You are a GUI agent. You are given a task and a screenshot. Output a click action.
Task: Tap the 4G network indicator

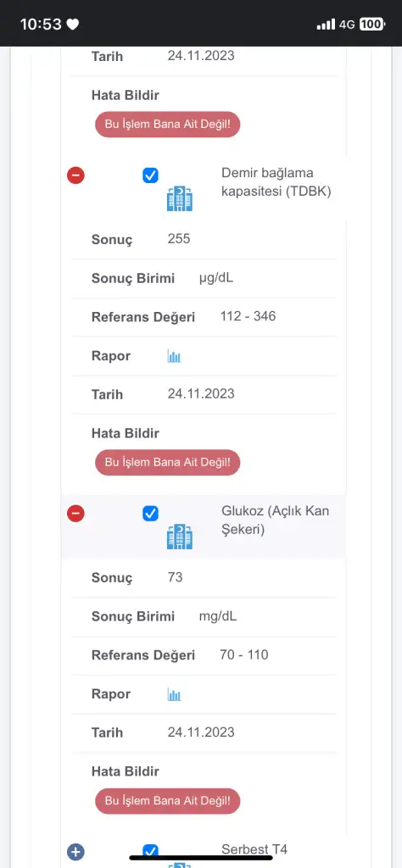347,25
